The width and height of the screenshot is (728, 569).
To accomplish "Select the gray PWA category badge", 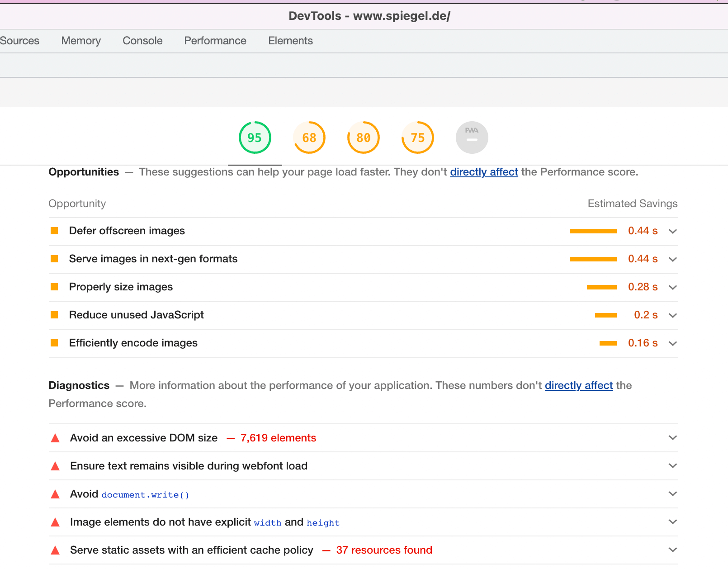I will point(472,138).
